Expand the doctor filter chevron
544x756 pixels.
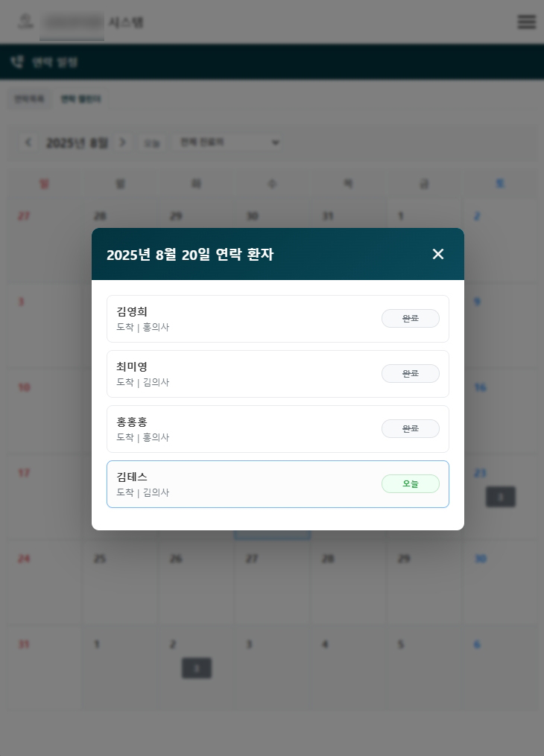tap(274, 142)
